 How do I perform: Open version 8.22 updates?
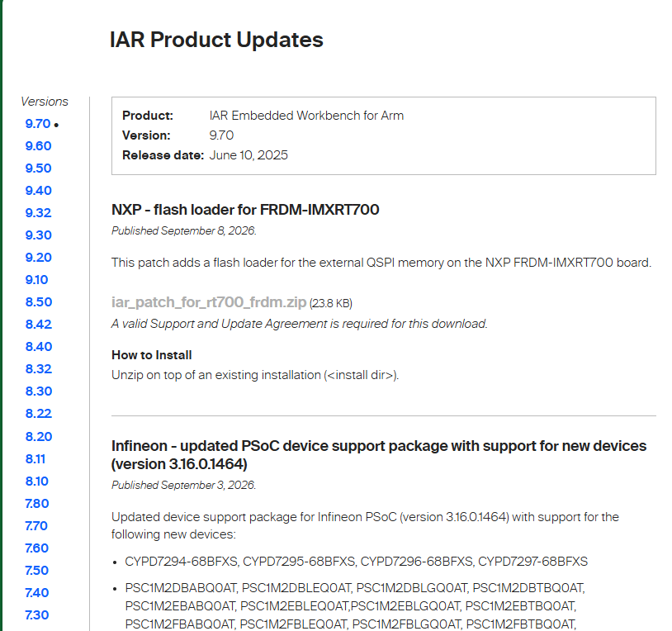pos(39,414)
